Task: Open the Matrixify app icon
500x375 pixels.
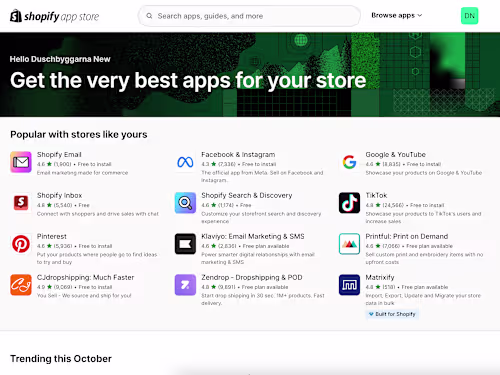Action: pos(349,285)
